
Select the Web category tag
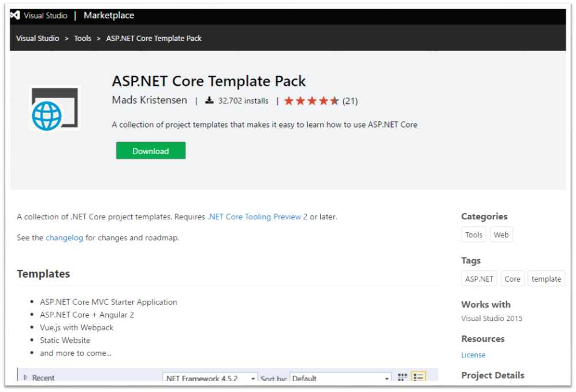tap(501, 235)
